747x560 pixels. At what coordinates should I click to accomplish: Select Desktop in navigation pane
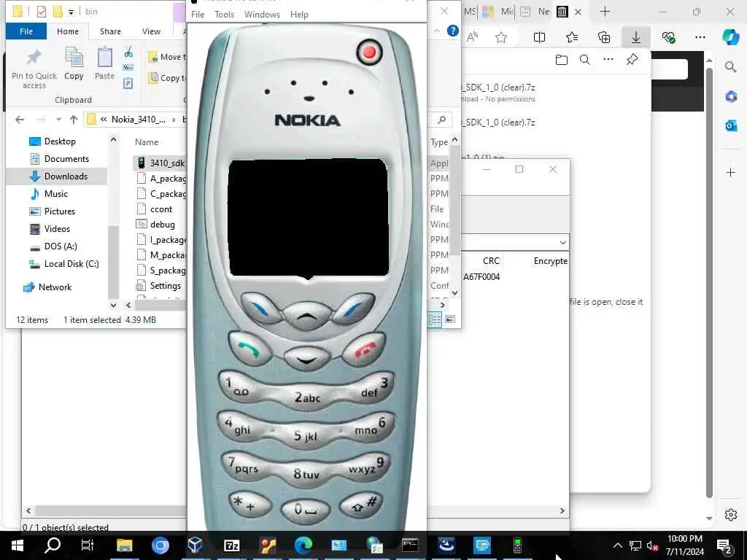pyautogui.click(x=60, y=141)
